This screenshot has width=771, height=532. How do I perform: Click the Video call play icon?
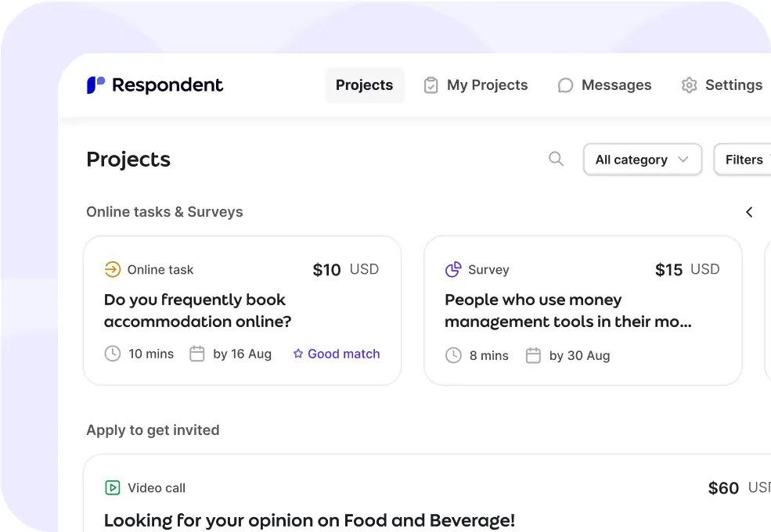pos(113,487)
